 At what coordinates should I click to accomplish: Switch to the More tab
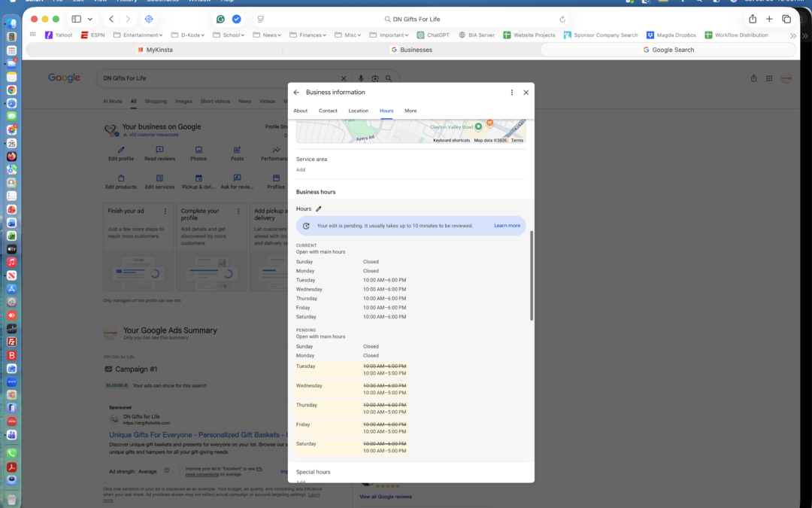tap(411, 111)
